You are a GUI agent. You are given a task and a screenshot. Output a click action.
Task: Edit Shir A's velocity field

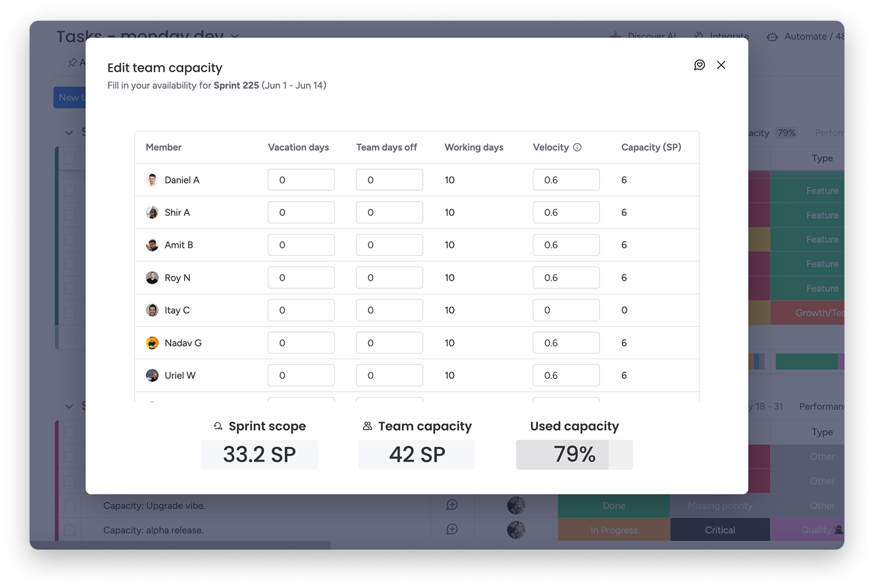[x=566, y=212]
